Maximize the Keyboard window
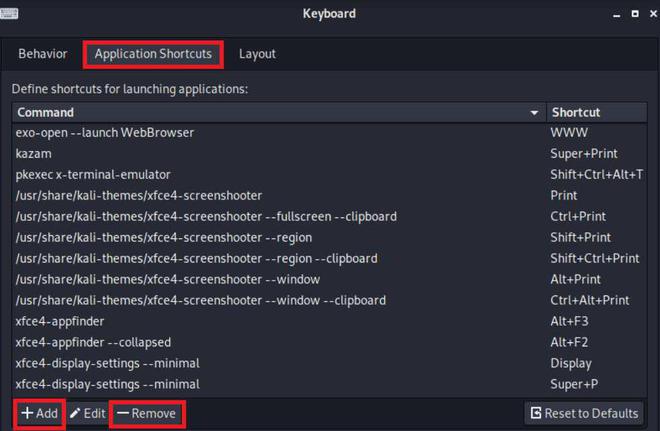 click(x=635, y=14)
